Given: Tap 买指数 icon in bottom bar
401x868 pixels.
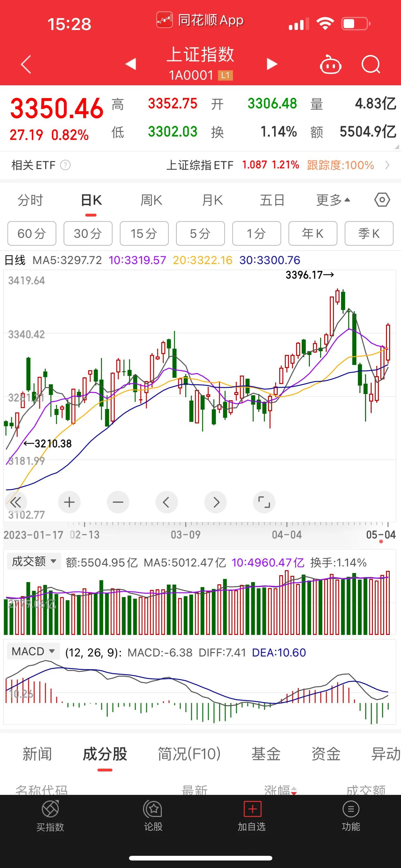Looking at the screenshot, I should pos(50,809).
